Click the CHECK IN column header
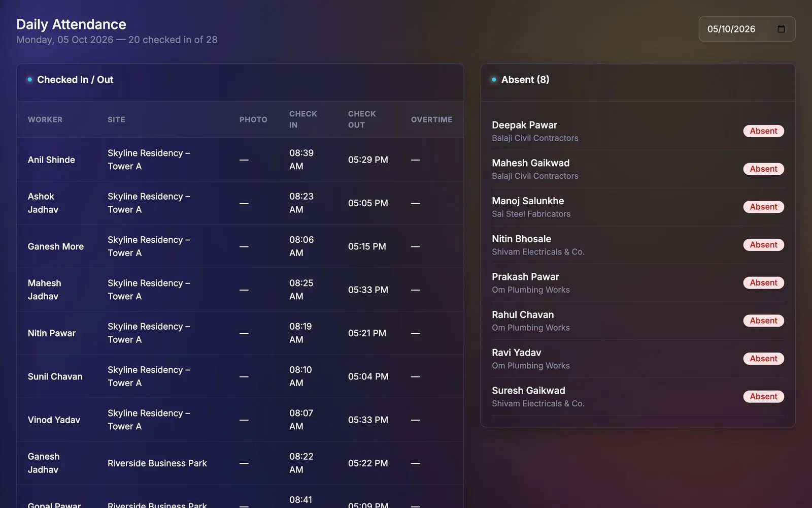The height and width of the screenshot is (508, 812). tap(303, 119)
